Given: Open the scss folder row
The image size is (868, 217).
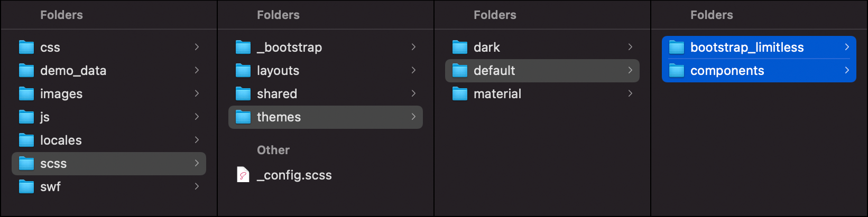Looking at the screenshot, I should point(109,164).
